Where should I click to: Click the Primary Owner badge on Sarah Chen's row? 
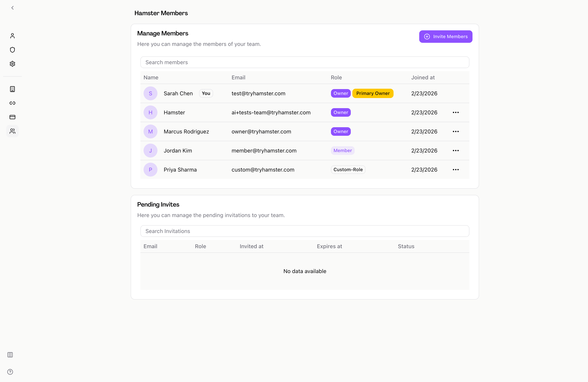click(x=373, y=93)
